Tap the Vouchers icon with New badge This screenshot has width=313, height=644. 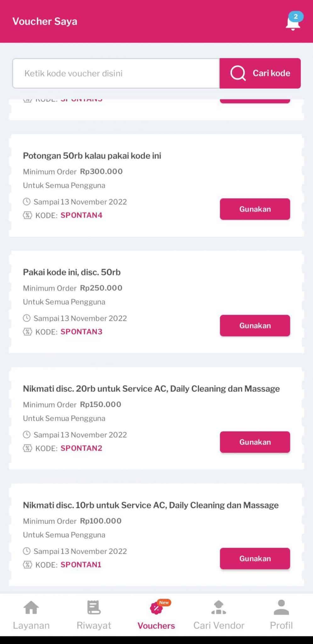156,608
